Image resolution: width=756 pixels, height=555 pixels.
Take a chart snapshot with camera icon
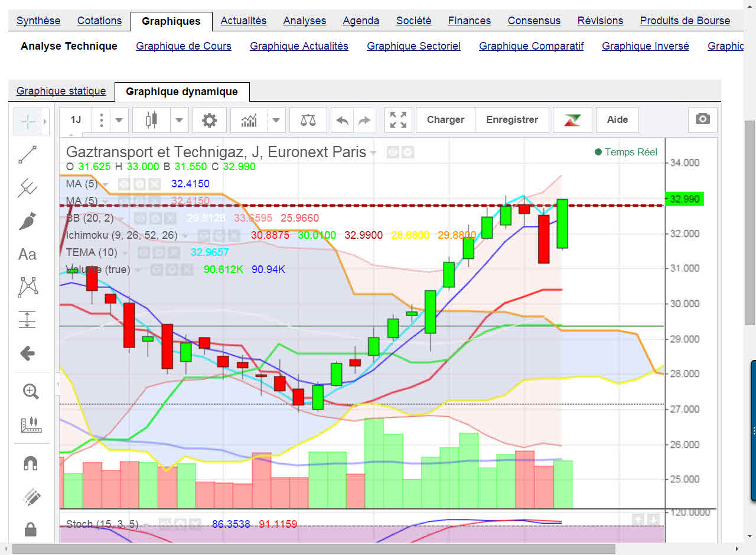click(703, 119)
